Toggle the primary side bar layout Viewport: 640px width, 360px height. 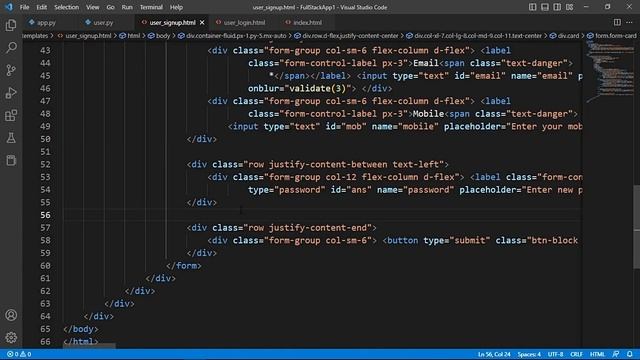tap(533, 7)
